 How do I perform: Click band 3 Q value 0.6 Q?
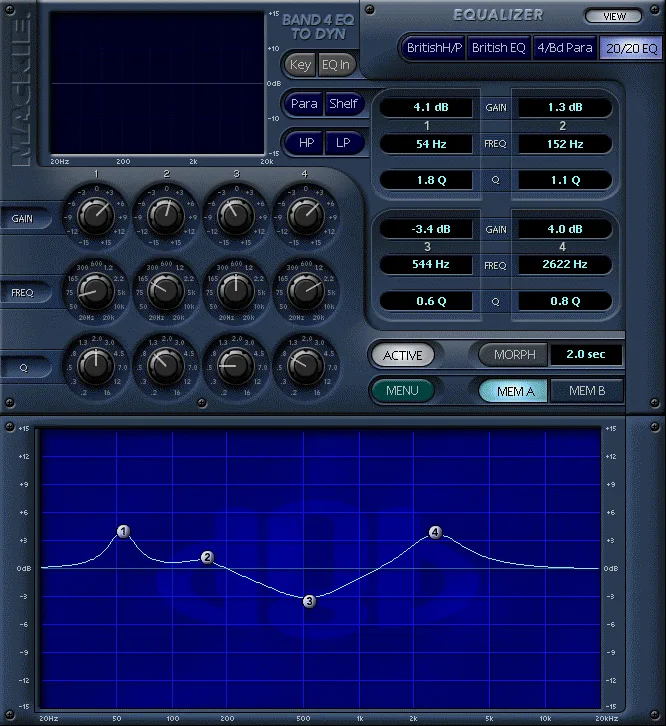pos(426,301)
